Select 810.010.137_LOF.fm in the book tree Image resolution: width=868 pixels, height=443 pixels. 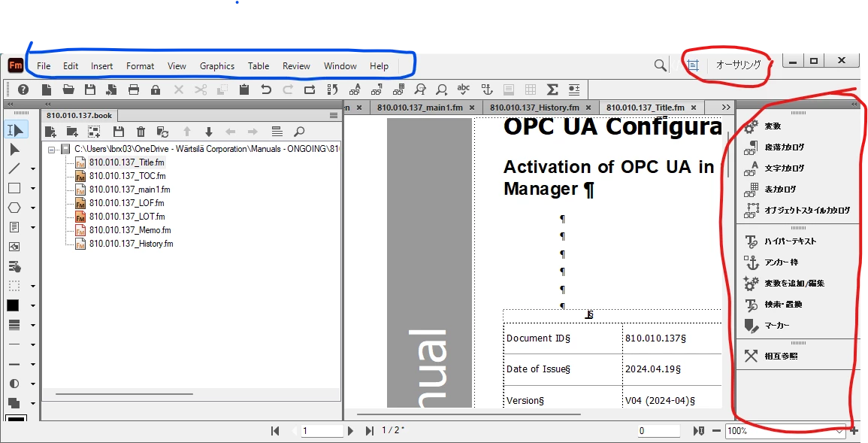pyautogui.click(x=127, y=203)
